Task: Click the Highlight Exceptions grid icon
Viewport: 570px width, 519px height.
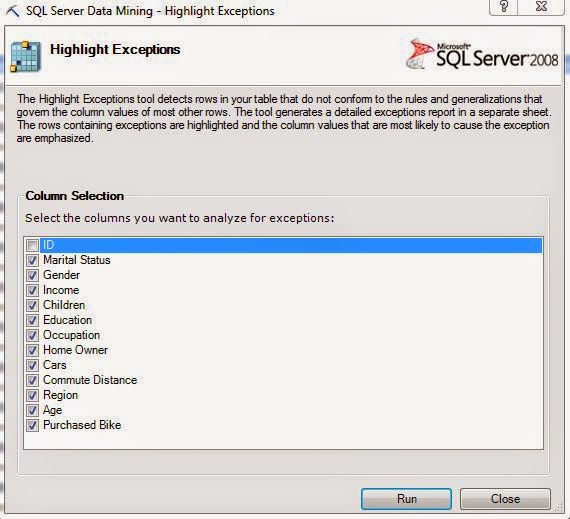Action: 25,57
